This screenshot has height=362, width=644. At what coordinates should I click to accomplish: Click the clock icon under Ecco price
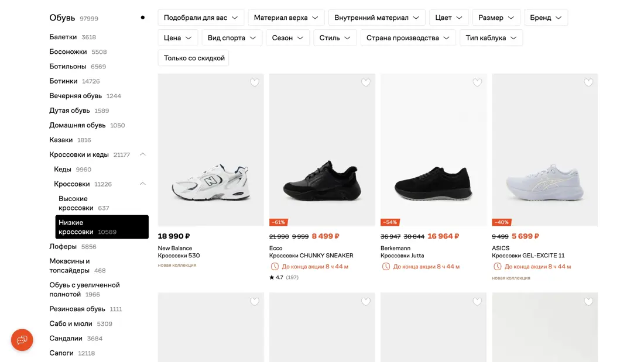[275, 267]
